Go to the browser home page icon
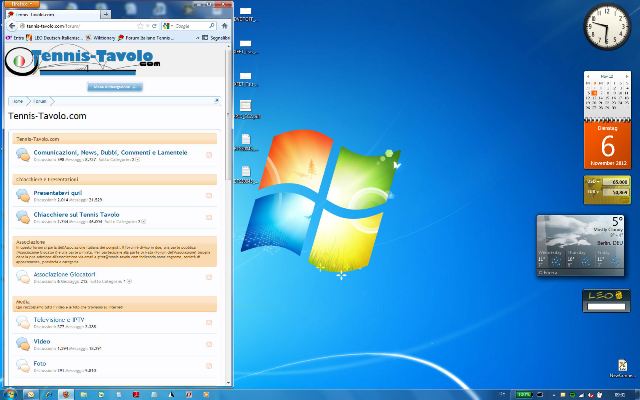The width and height of the screenshot is (640, 400). coord(224,26)
